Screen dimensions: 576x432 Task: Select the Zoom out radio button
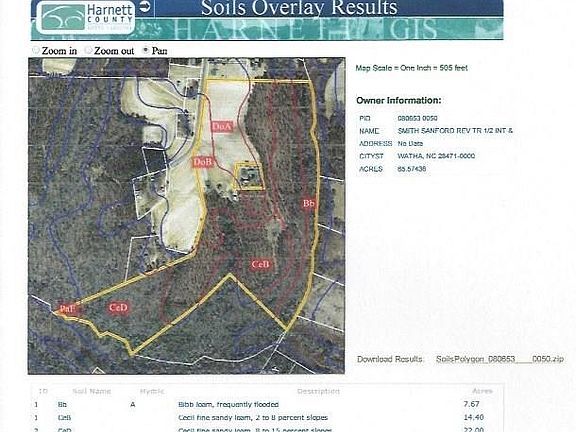point(88,50)
